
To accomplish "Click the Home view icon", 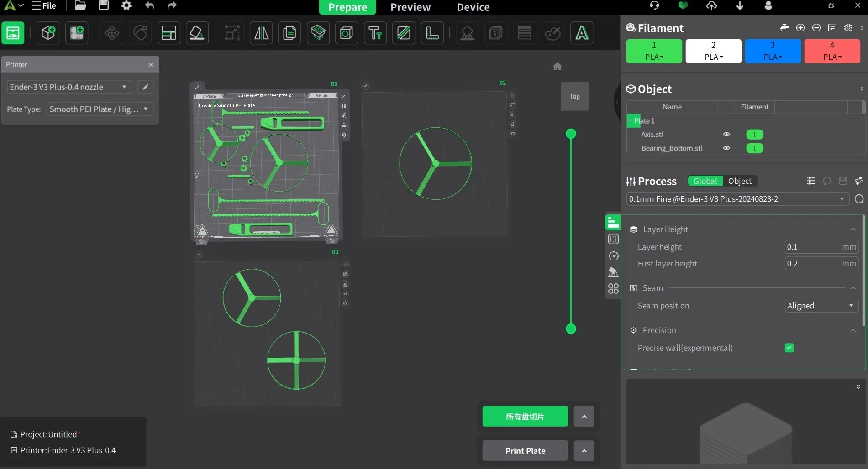I will (557, 66).
